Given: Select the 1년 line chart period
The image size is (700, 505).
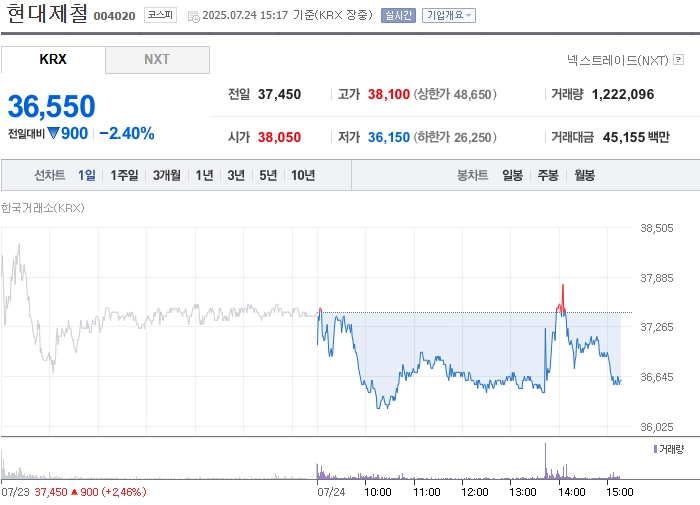Looking at the screenshot, I should pos(204,175).
